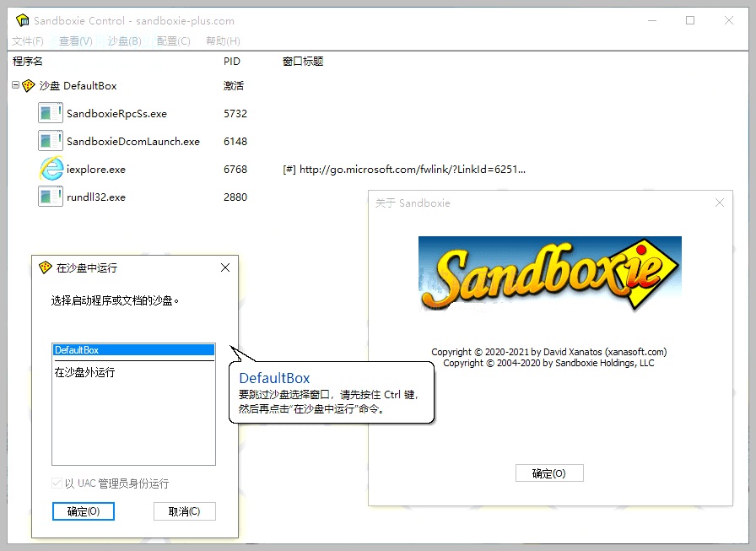756x551 pixels.
Task: Click the SandboxieRpcSs.exe process icon
Action: 51,113
